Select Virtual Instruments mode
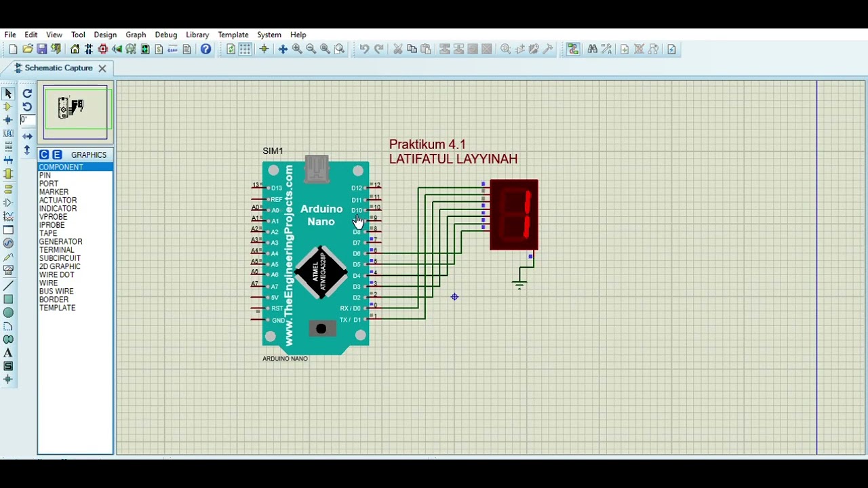Viewport: 868px width, 488px height. click(x=8, y=271)
